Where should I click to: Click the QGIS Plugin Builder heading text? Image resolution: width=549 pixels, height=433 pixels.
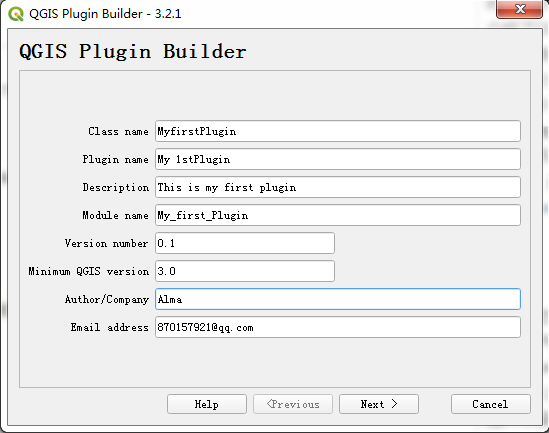[x=133, y=51]
